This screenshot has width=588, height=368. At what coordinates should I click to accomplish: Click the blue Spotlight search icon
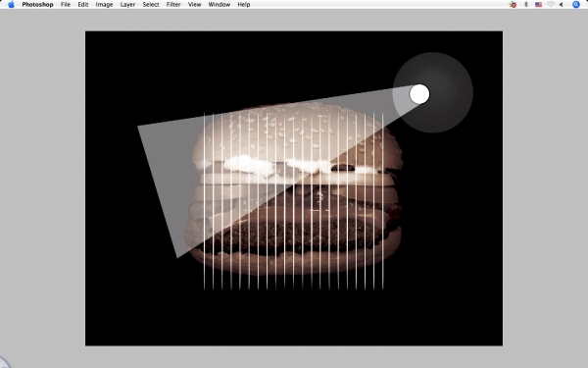click(576, 5)
